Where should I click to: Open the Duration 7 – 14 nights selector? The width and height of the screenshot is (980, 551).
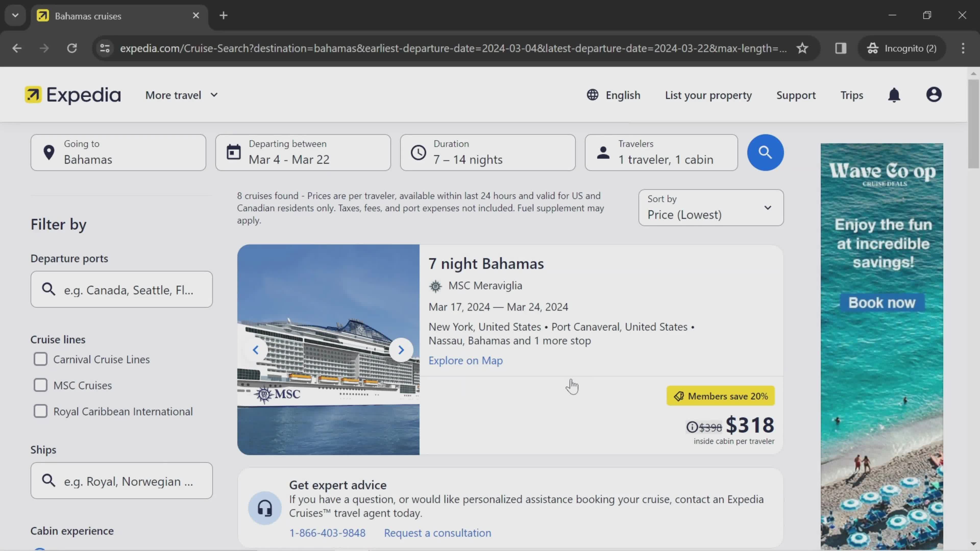pos(488,153)
